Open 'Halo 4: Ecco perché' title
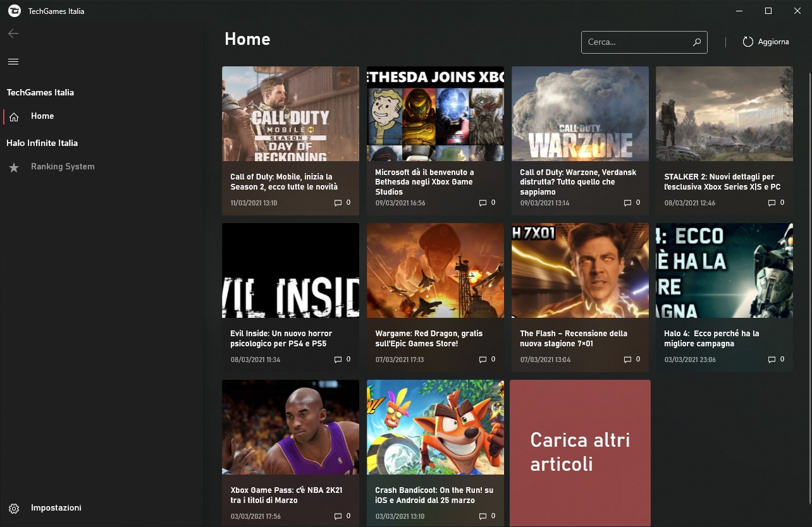812x527 pixels. 711,339
